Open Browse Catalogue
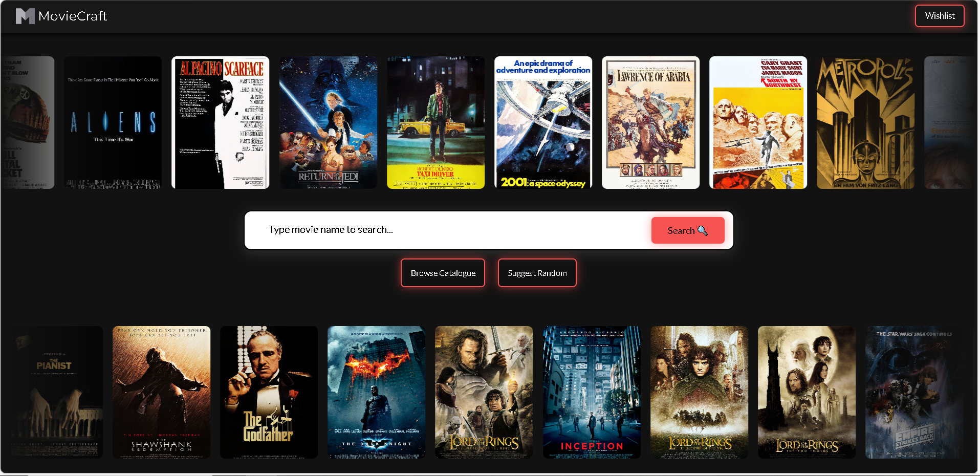 tap(443, 273)
